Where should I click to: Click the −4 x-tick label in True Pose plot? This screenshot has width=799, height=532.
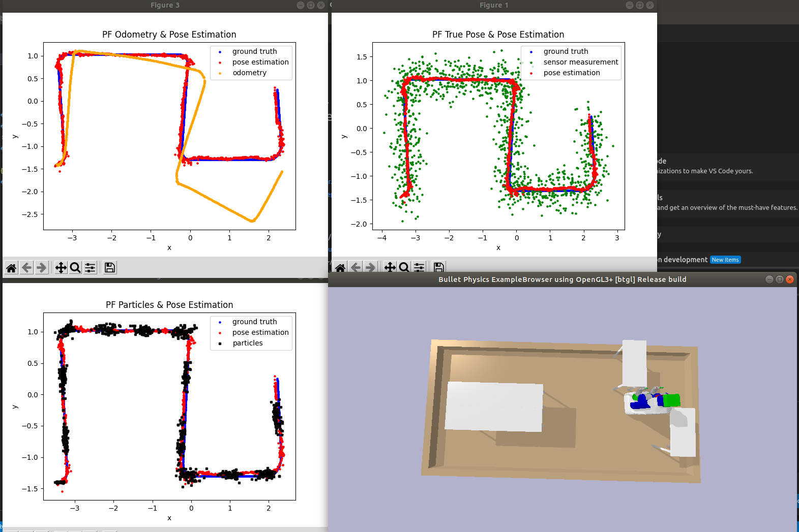pos(381,238)
